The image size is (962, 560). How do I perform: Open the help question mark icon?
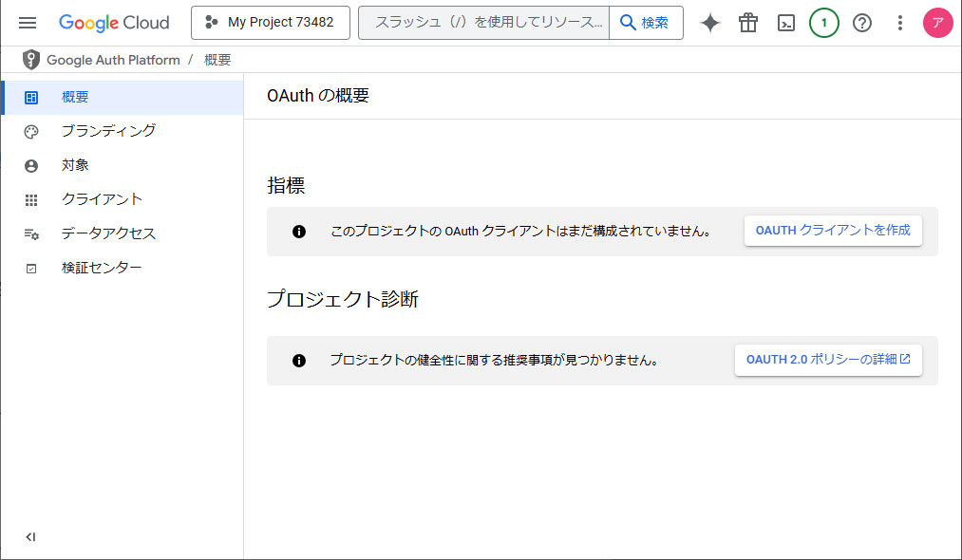(862, 23)
